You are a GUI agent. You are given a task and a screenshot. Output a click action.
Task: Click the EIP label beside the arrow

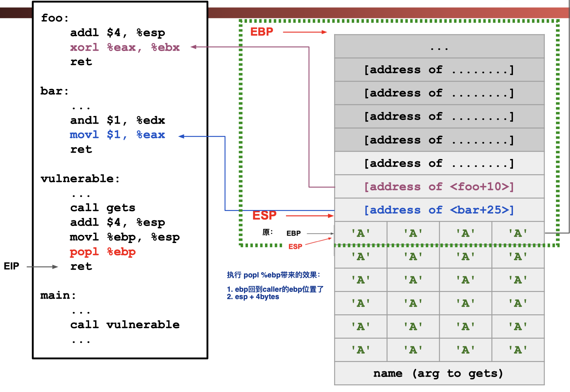[x=11, y=266]
